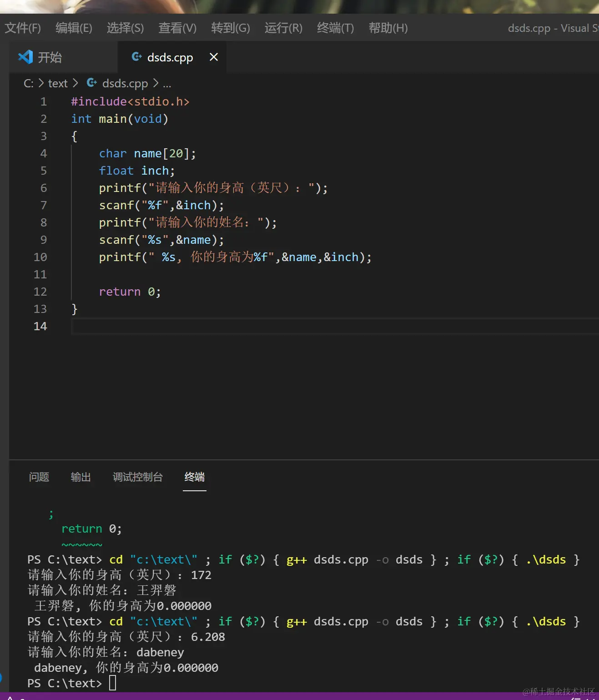Open the 输出 panel tab
The height and width of the screenshot is (700, 599).
tap(81, 477)
